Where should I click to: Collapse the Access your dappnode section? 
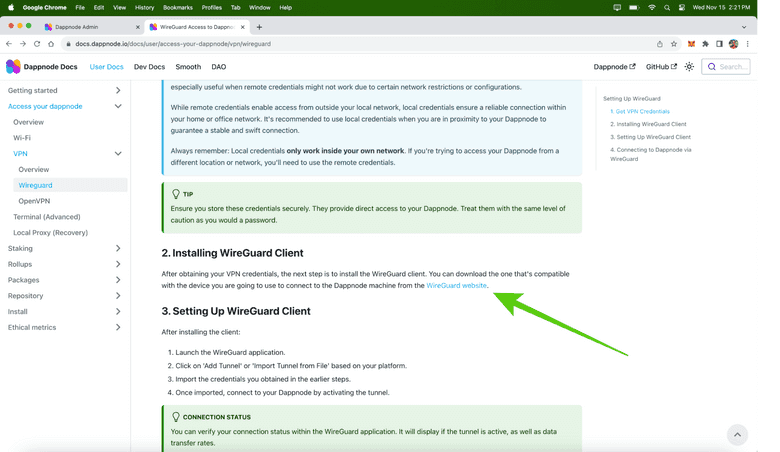click(118, 106)
